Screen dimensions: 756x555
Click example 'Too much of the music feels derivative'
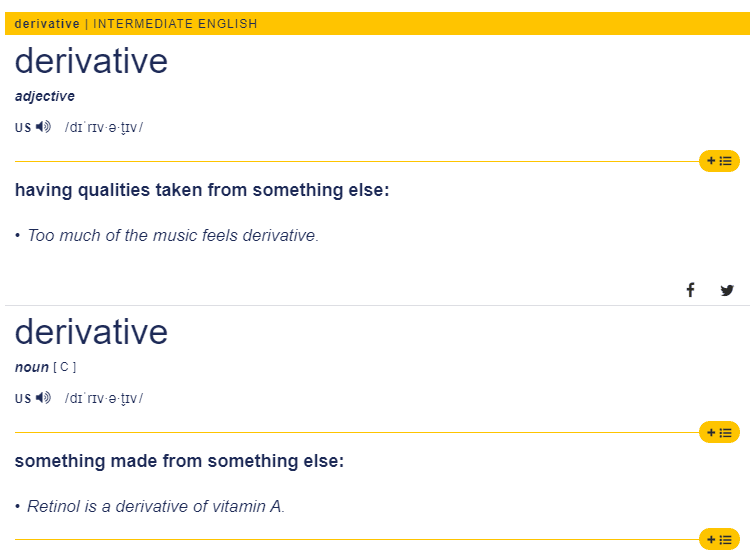173,236
